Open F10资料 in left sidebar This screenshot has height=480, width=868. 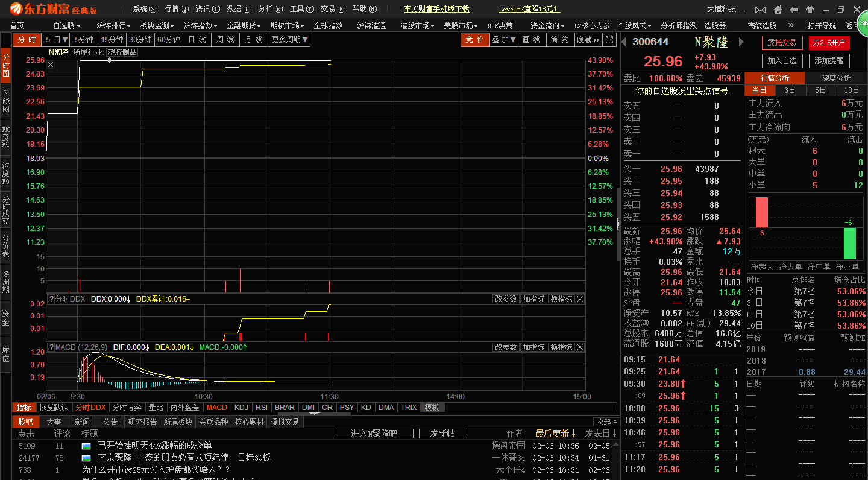[5, 137]
